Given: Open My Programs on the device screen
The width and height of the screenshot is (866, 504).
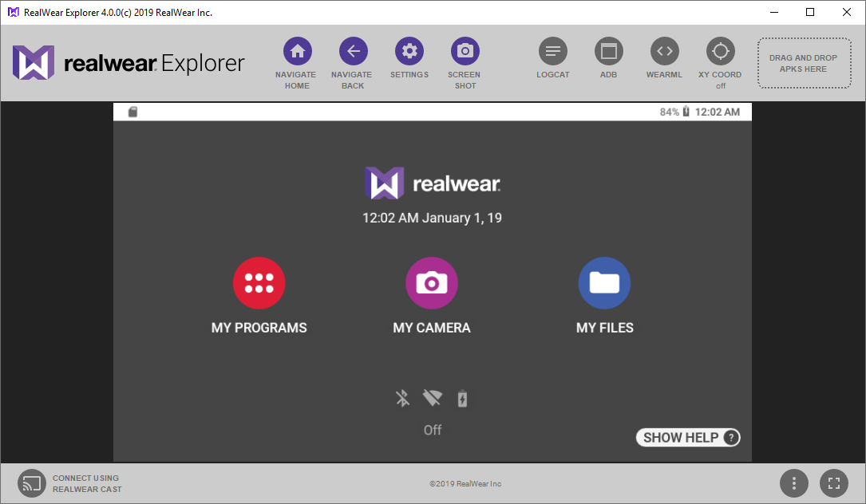Looking at the screenshot, I should click(259, 282).
